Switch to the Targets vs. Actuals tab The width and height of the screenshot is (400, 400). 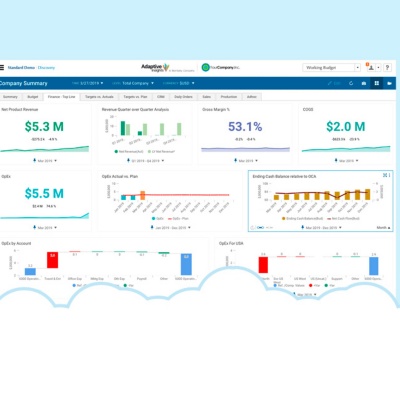point(99,97)
